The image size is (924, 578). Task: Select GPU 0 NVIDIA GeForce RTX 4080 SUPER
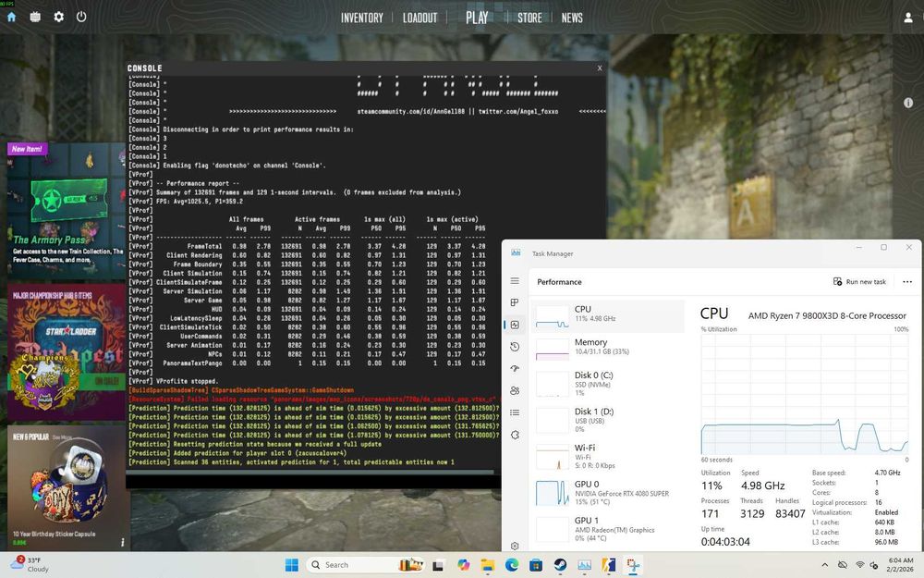coord(608,493)
